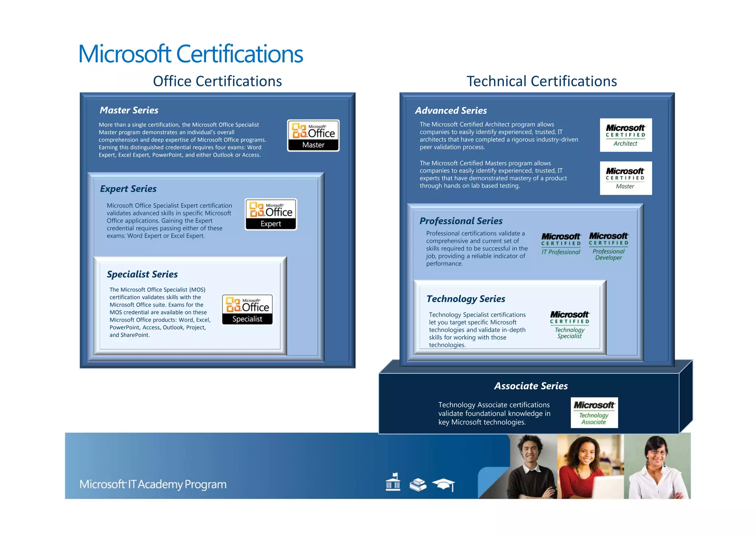Click the Master Series heading
The height and width of the screenshot is (534, 756).
[129, 110]
